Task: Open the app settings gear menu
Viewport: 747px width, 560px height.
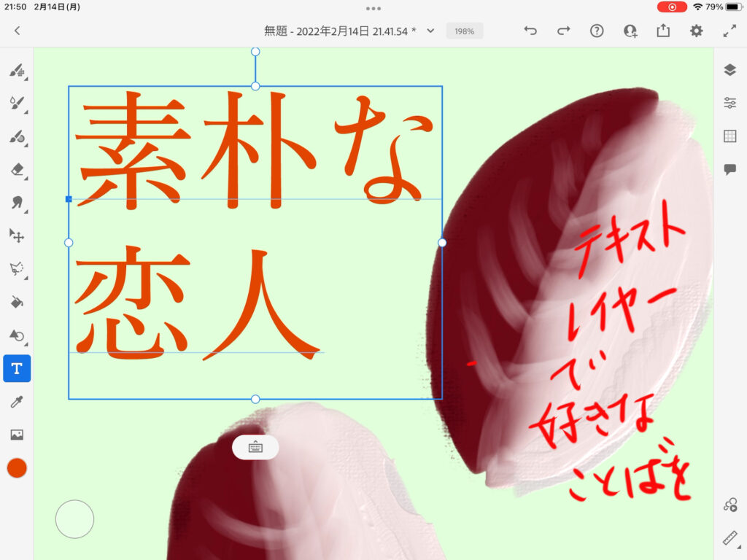Action: 697,31
